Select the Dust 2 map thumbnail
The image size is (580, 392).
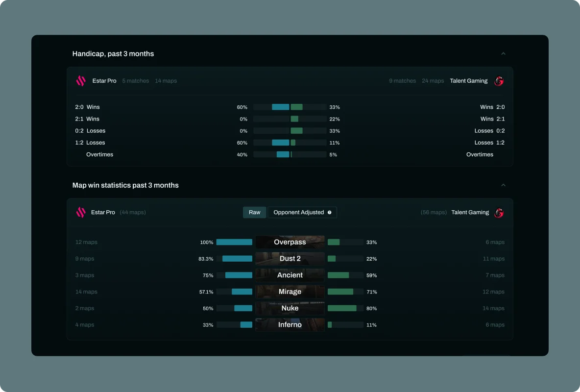[290, 258]
